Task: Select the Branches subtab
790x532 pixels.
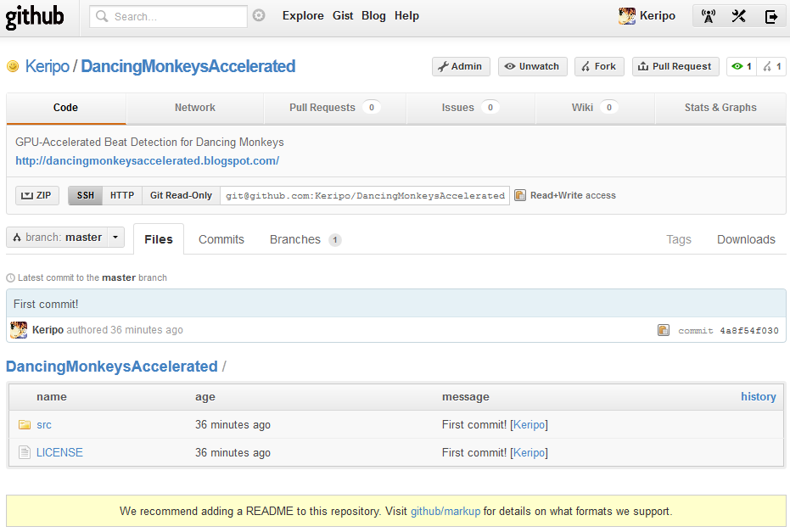Action: [x=305, y=239]
